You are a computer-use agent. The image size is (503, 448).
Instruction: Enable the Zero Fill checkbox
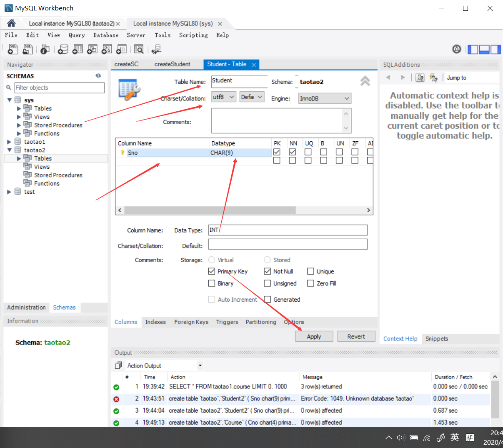tap(310, 283)
